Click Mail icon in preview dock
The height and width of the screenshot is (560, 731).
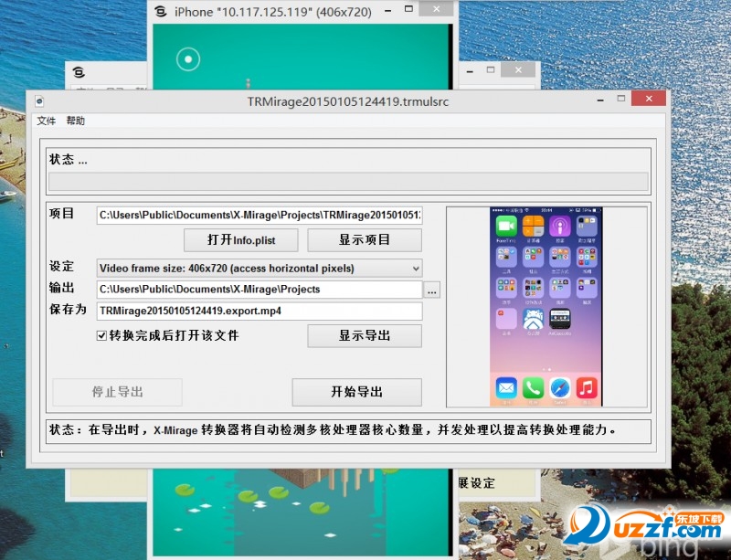[x=506, y=388]
